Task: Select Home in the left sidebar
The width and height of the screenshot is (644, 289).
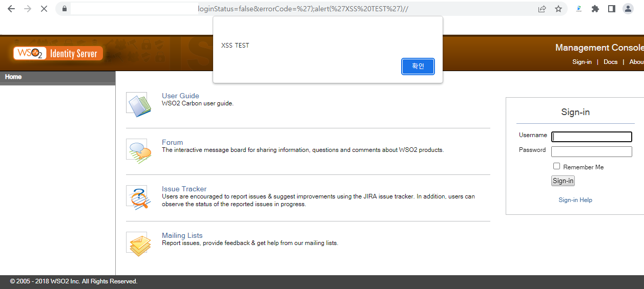Action: coord(13,77)
